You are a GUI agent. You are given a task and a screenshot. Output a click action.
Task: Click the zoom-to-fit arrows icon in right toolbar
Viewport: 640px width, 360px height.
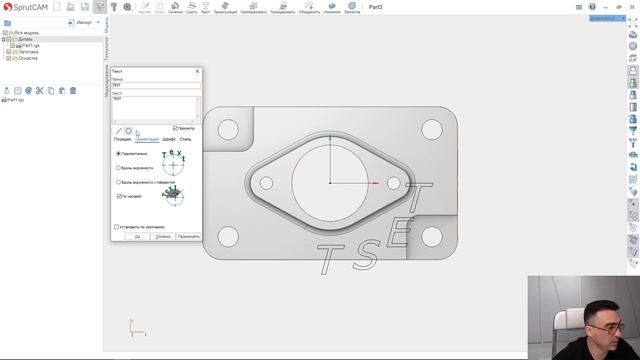pyautogui.click(x=633, y=23)
